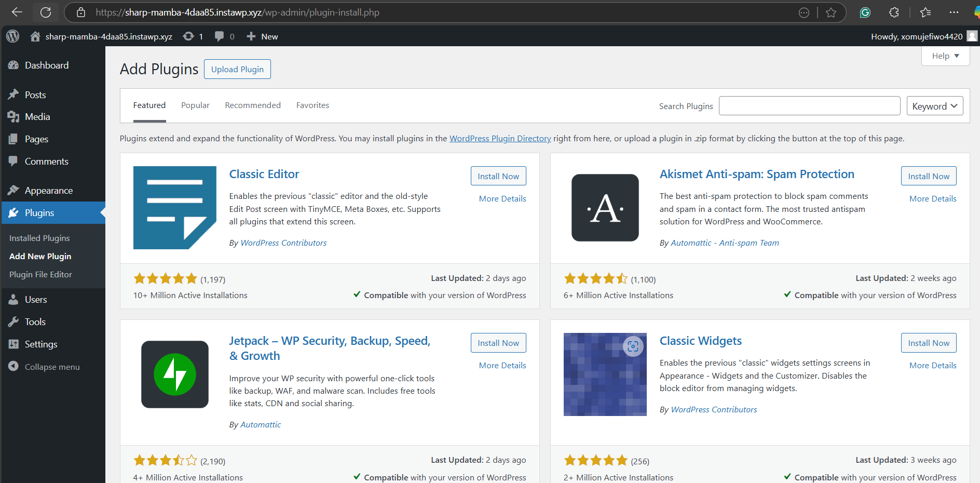This screenshot has width=980, height=483.
Task: Install the Classic Widgets plugin
Action: point(929,343)
